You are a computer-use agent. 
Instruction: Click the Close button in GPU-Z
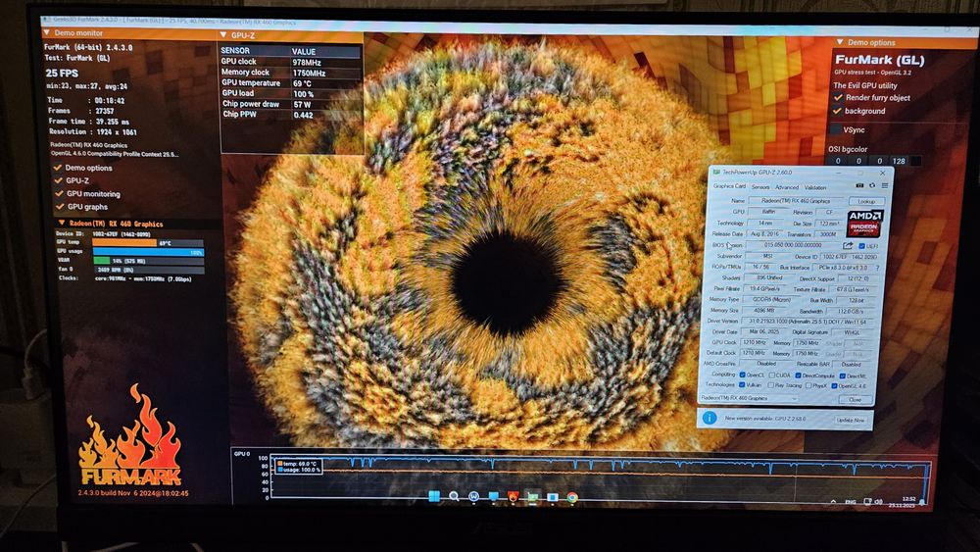point(855,399)
